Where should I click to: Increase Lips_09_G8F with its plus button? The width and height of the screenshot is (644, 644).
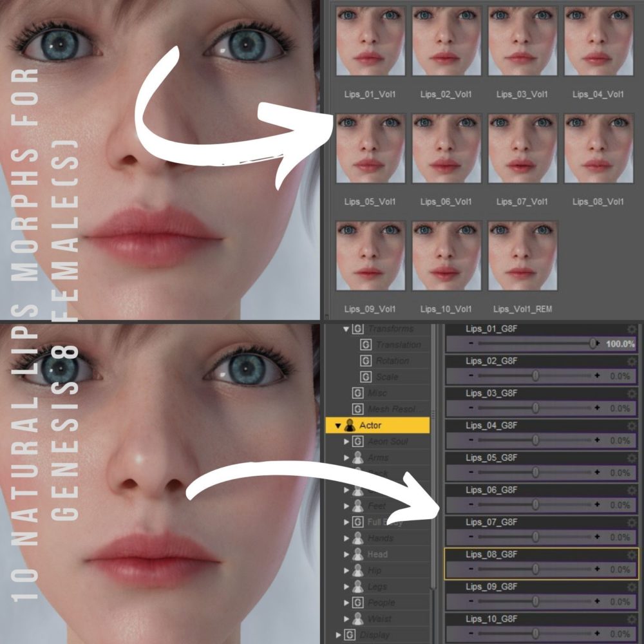click(597, 601)
